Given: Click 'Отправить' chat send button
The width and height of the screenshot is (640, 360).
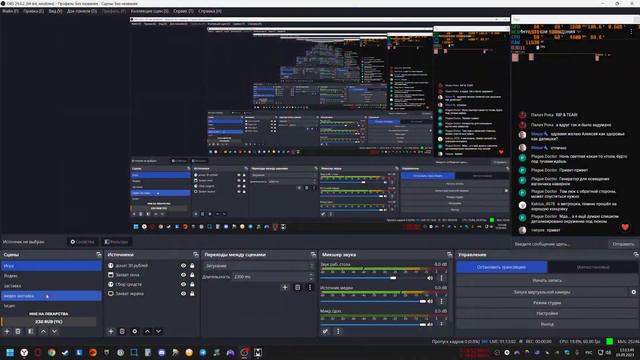Looking at the screenshot, I should (623, 244).
